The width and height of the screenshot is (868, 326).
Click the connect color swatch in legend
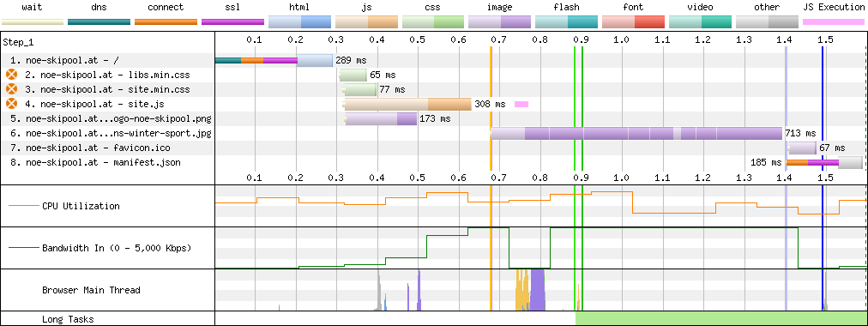166,22
